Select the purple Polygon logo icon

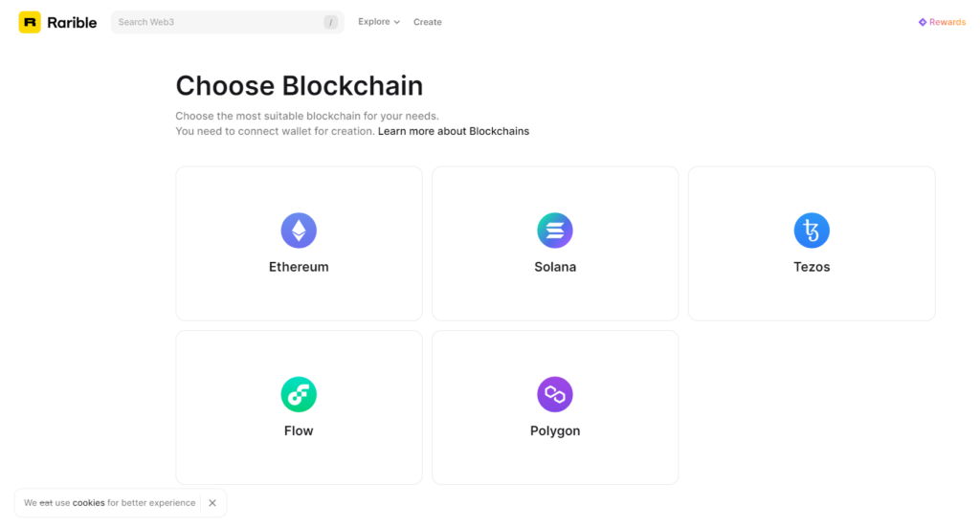pos(555,394)
